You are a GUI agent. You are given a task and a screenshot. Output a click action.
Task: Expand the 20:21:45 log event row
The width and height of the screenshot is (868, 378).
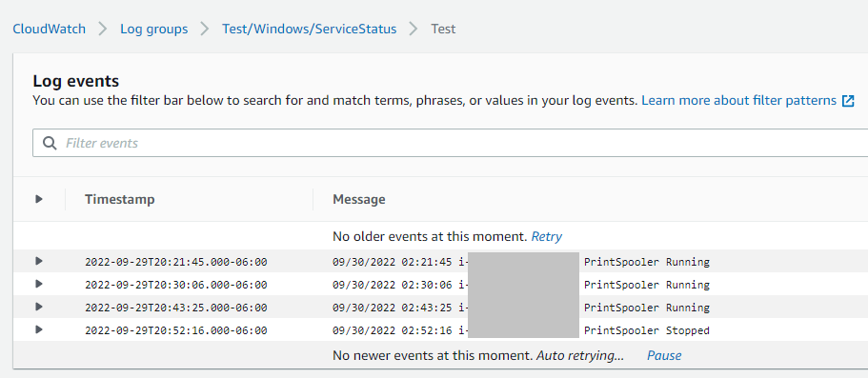(39, 261)
